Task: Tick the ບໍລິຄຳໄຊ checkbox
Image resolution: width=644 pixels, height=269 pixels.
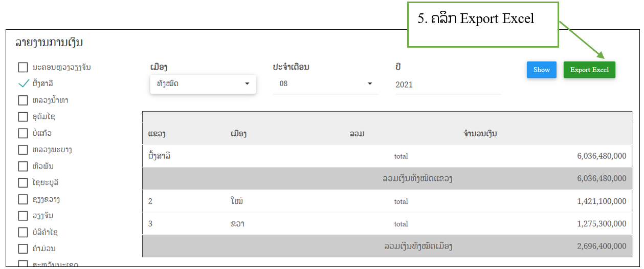Action: [x=23, y=232]
